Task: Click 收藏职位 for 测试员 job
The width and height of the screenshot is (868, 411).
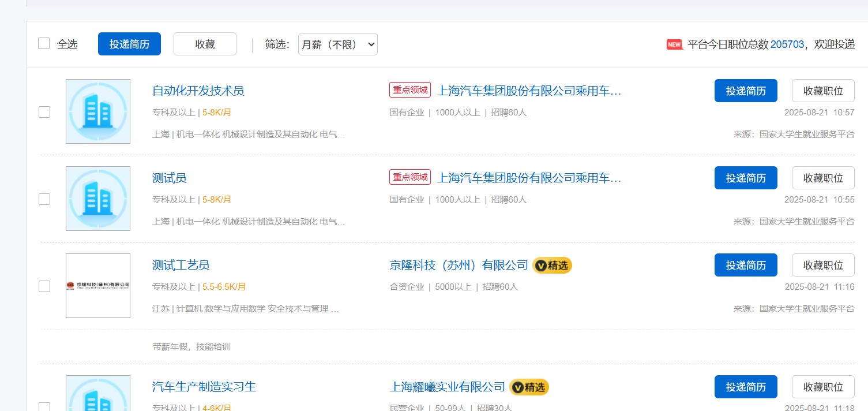Action: point(822,178)
